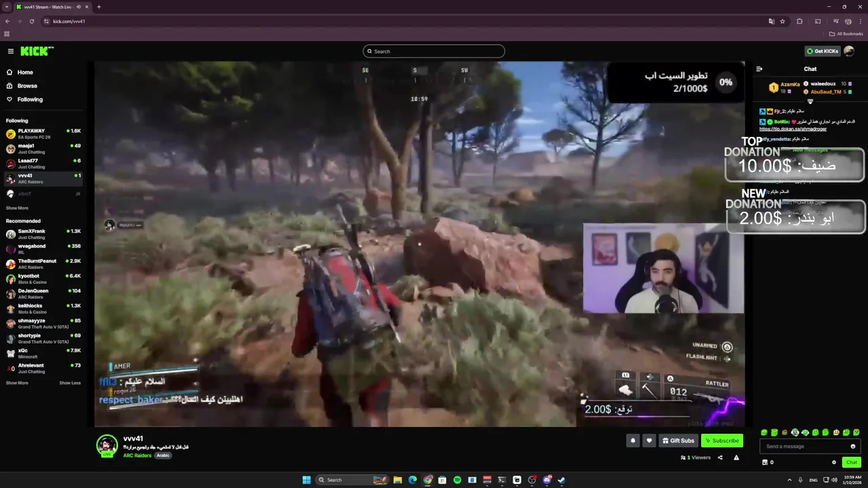Mute tab using the speaker icon

[79, 7]
